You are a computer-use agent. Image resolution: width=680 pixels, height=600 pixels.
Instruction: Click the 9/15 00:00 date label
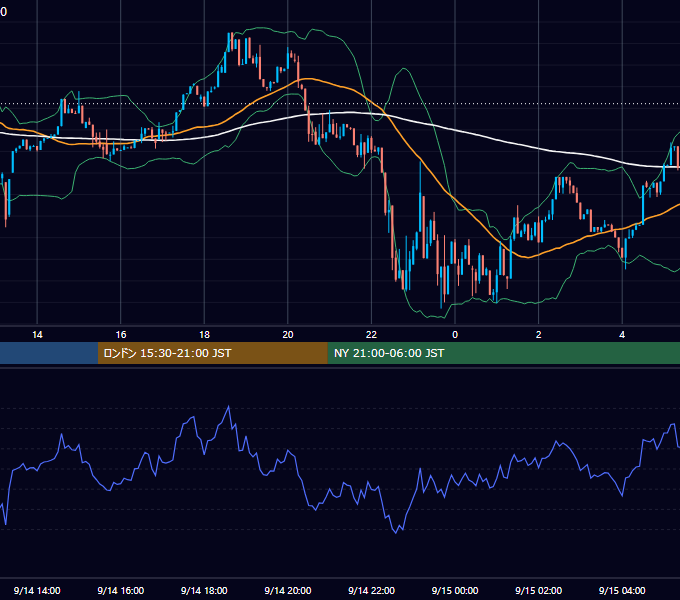pyautogui.click(x=455, y=590)
